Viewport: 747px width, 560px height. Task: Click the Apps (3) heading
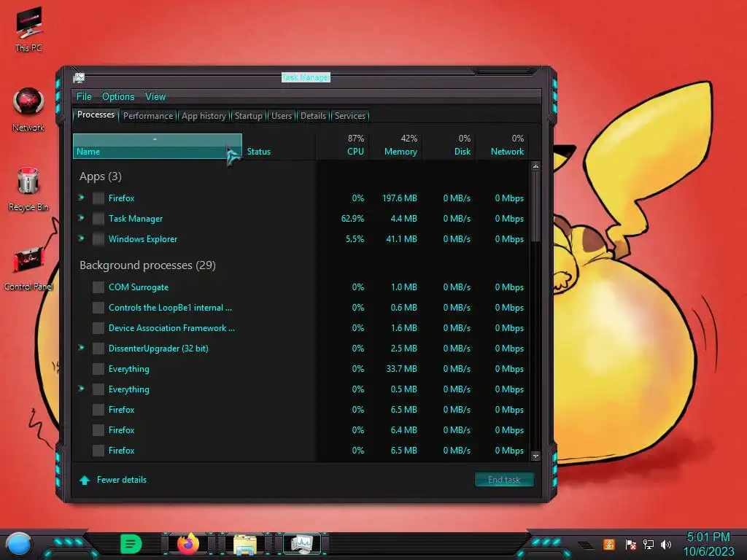point(101,176)
